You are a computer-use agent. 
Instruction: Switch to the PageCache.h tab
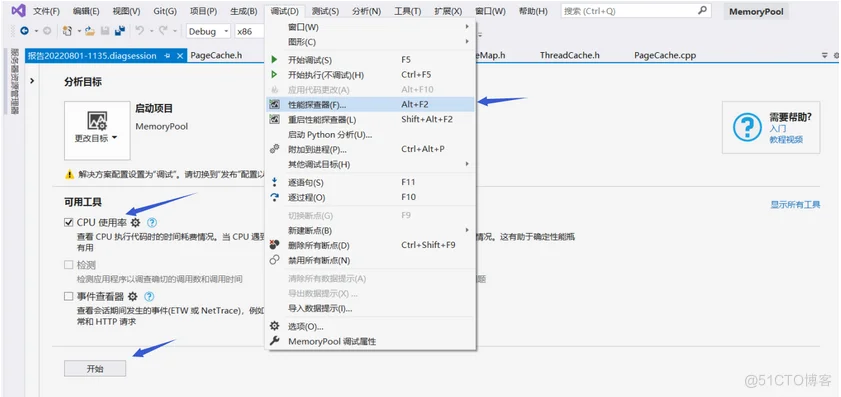pos(216,55)
